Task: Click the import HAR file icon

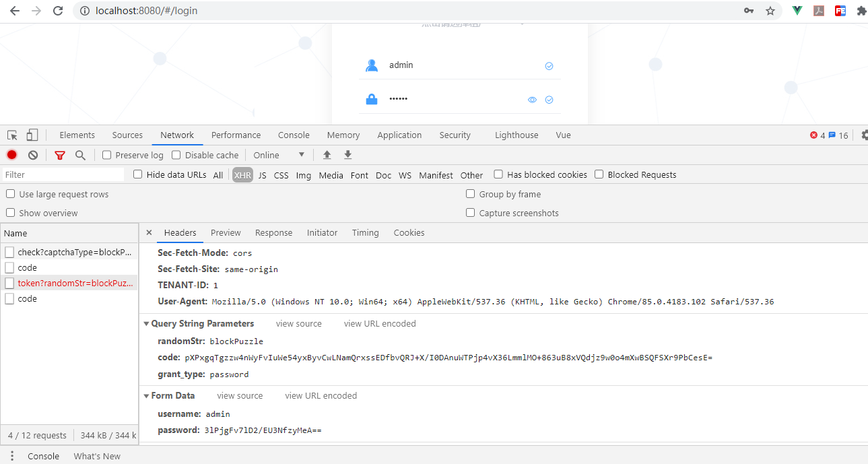Action: point(327,155)
